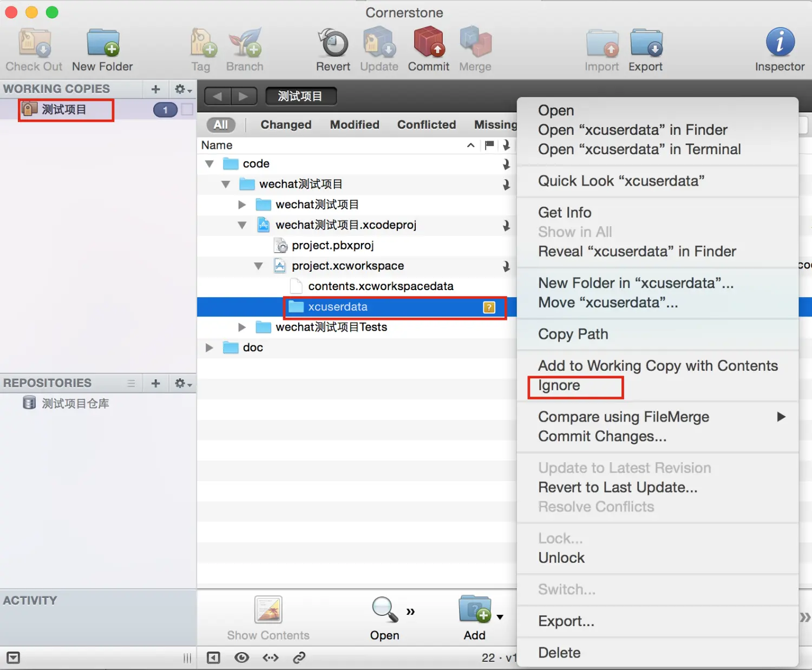The width and height of the screenshot is (812, 670).
Task: Collapse the code folder
Action: coord(209,163)
